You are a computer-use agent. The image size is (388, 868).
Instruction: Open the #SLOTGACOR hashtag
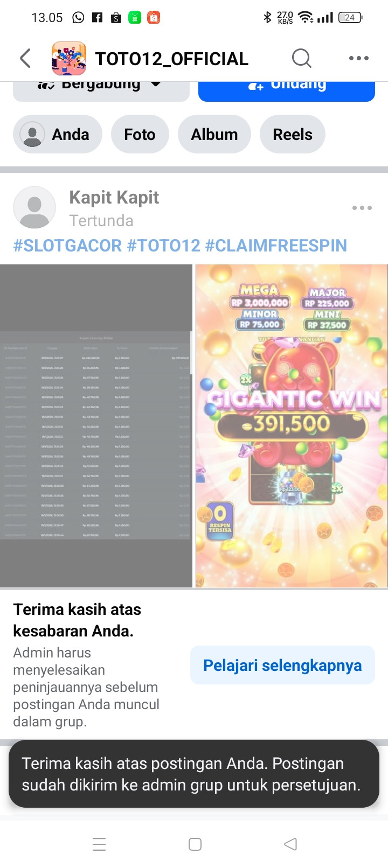[x=67, y=246]
